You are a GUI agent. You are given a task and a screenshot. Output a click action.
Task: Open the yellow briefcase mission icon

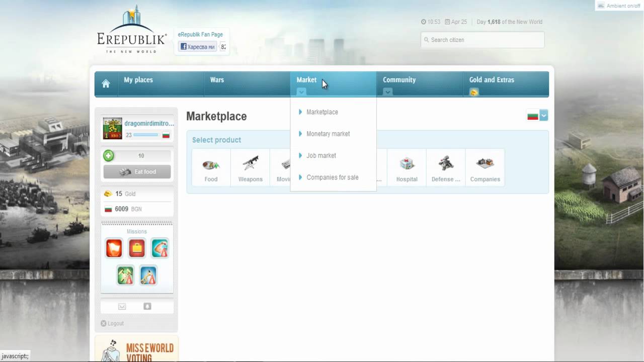137,248
